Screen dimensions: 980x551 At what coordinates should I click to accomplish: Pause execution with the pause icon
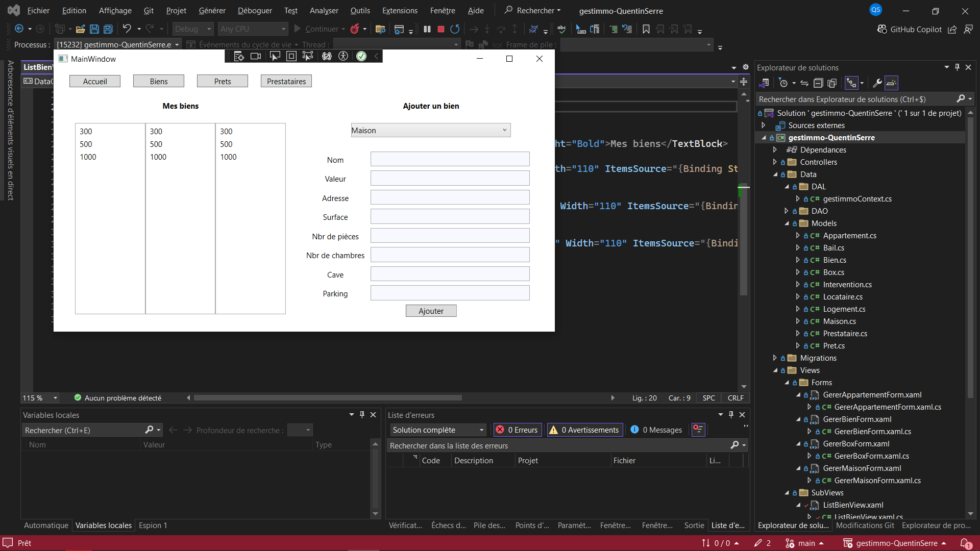tap(427, 29)
